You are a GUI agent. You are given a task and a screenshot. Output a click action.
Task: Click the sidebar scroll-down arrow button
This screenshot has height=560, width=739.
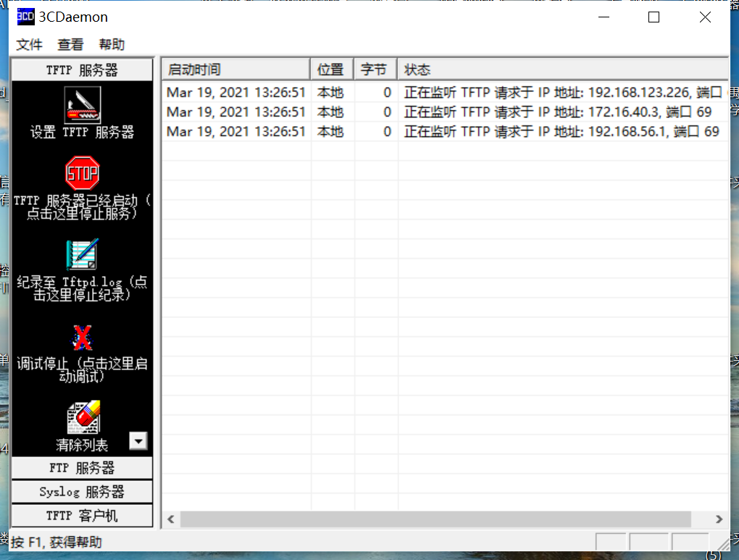(138, 441)
